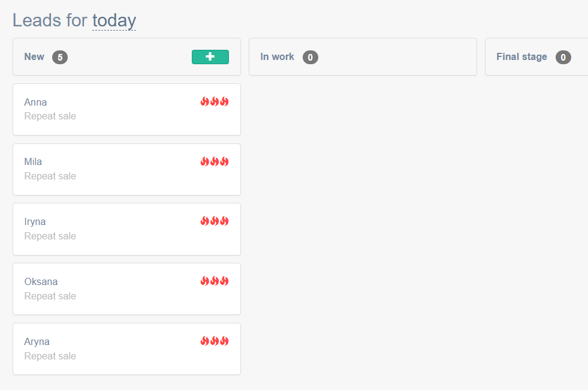Open the Aryna lead name
The height and width of the screenshot is (390, 588).
click(37, 342)
